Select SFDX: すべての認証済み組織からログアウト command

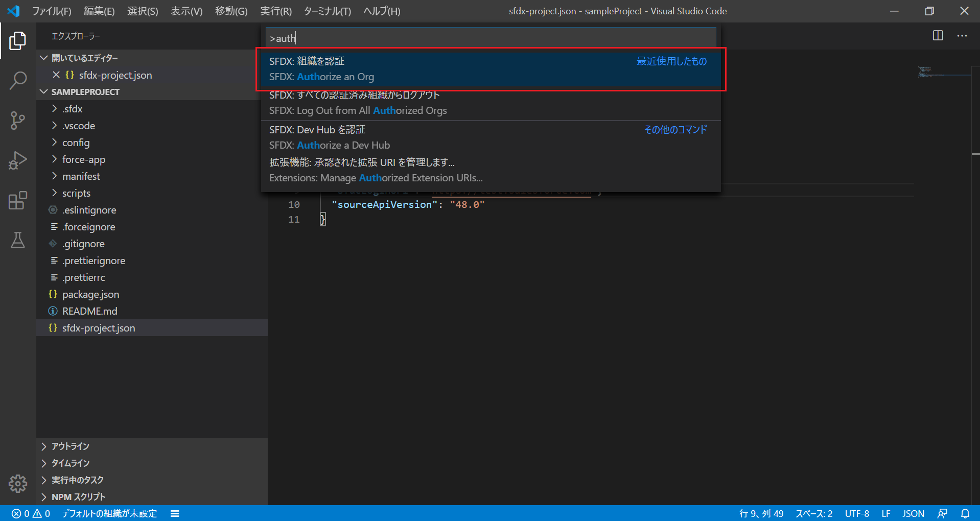coord(491,103)
